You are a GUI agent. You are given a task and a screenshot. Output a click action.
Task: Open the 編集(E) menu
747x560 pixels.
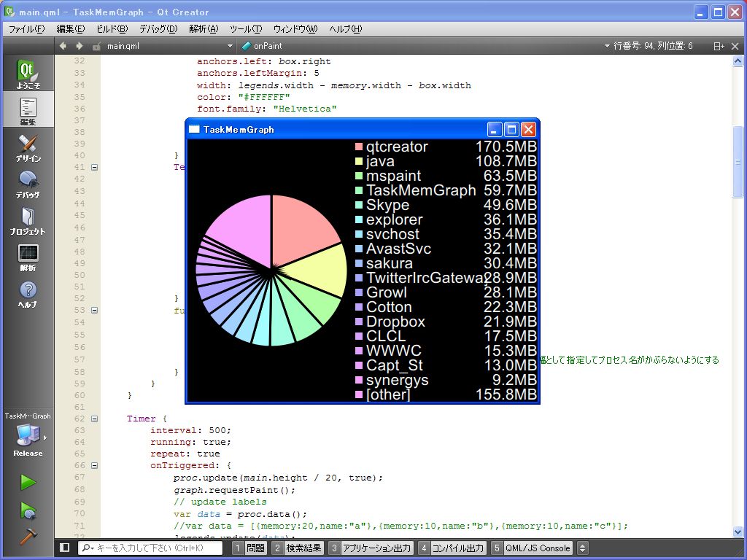tap(71, 29)
